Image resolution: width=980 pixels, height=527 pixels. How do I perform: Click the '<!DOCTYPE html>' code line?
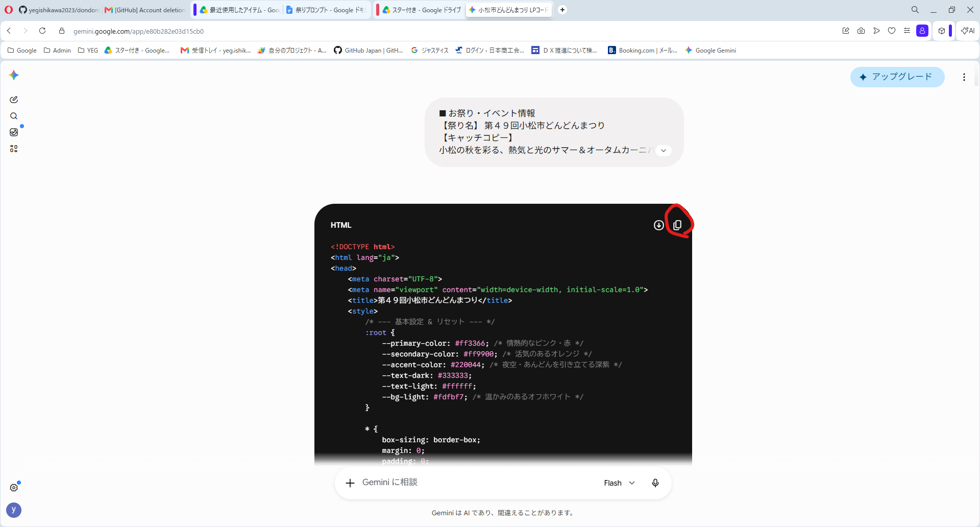click(362, 247)
